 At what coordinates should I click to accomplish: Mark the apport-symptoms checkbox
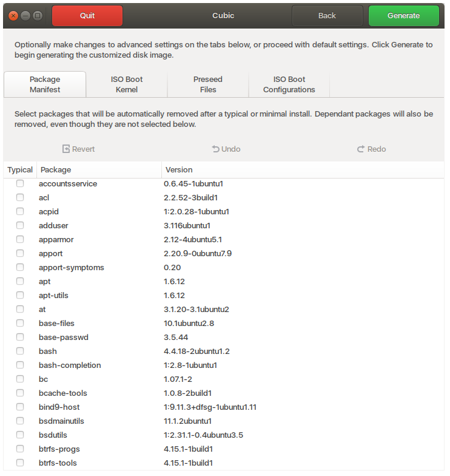(x=20, y=267)
